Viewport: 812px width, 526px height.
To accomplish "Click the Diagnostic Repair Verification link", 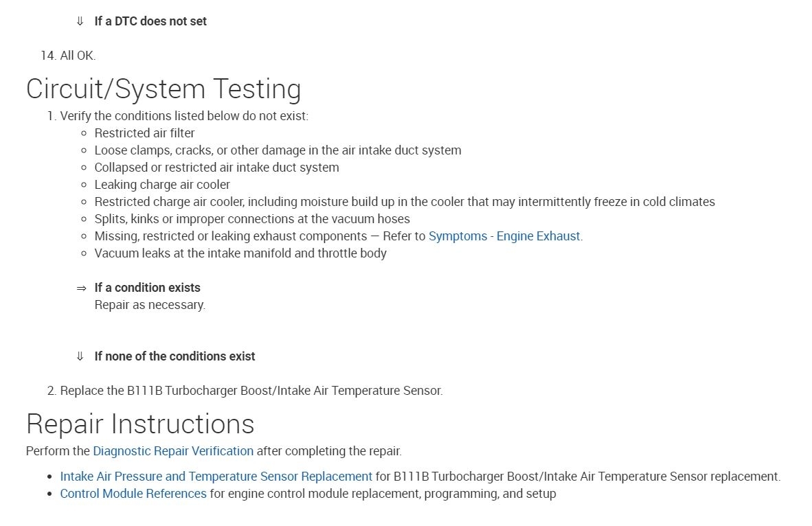I will coord(173,451).
